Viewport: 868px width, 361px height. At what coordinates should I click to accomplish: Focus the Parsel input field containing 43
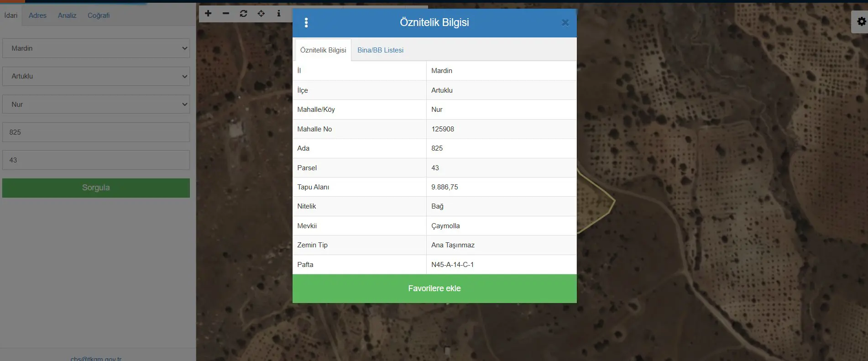(x=96, y=160)
